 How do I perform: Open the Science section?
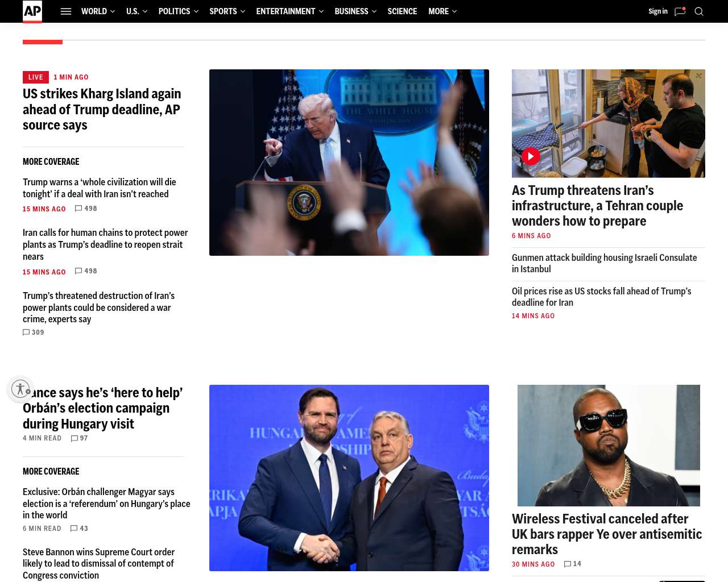pos(402,11)
